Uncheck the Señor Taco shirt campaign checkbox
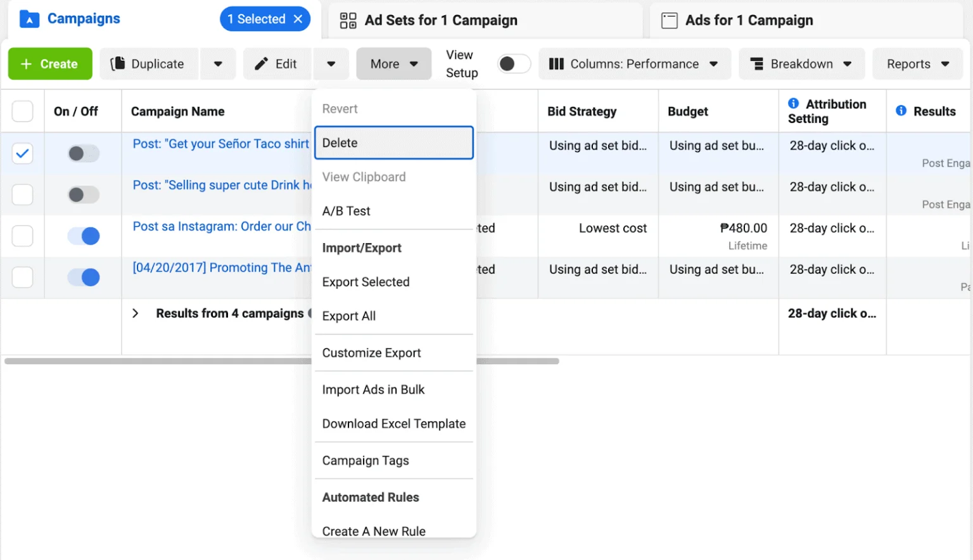Screen dimensions: 973x560 pyautogui.click(x=22, y=153)
